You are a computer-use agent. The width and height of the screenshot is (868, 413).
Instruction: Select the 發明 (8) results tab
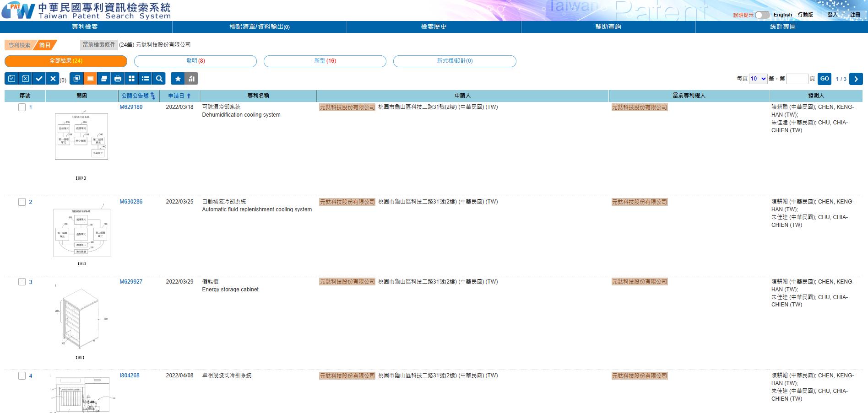(195, 61)
